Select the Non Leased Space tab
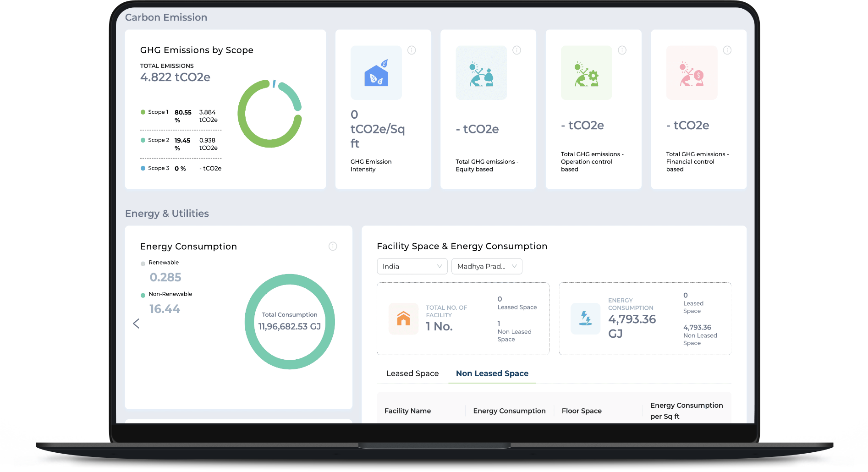868x472 pixels. click(492, 373)
